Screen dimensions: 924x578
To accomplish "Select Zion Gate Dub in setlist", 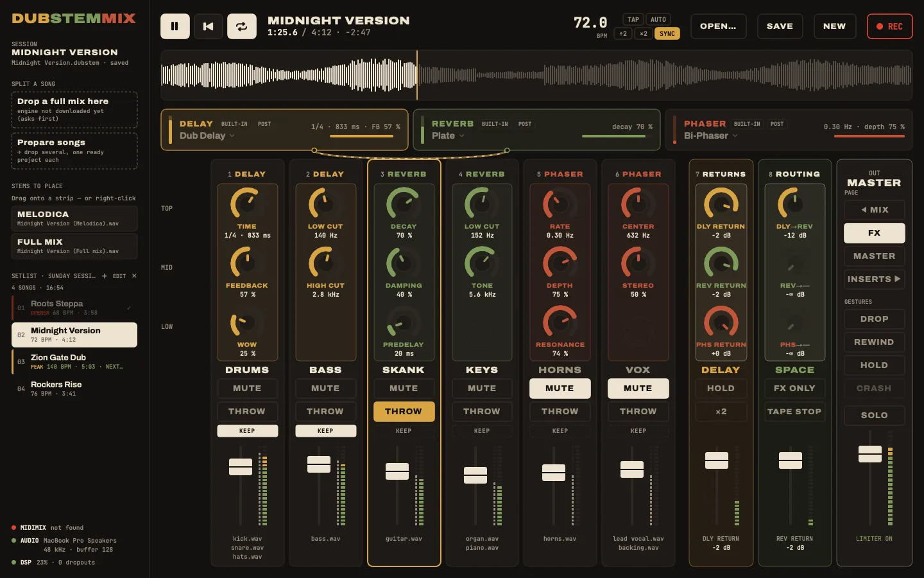I will (x=74, y=362).
